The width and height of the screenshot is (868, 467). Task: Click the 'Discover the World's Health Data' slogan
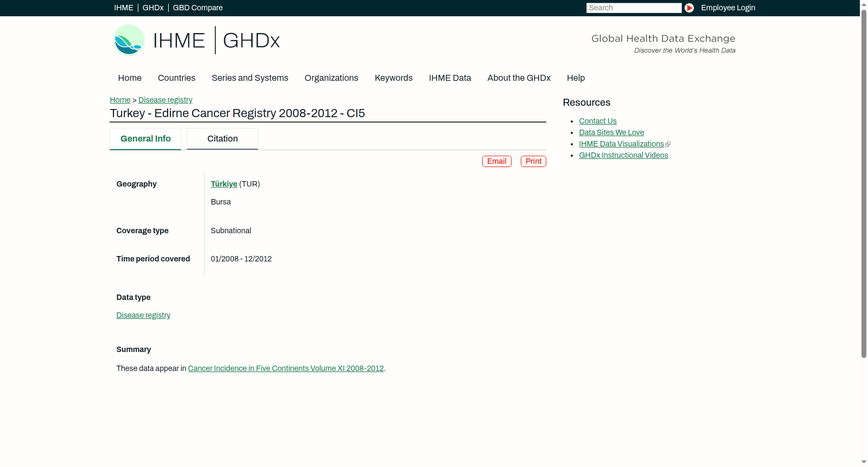[685, 50]
